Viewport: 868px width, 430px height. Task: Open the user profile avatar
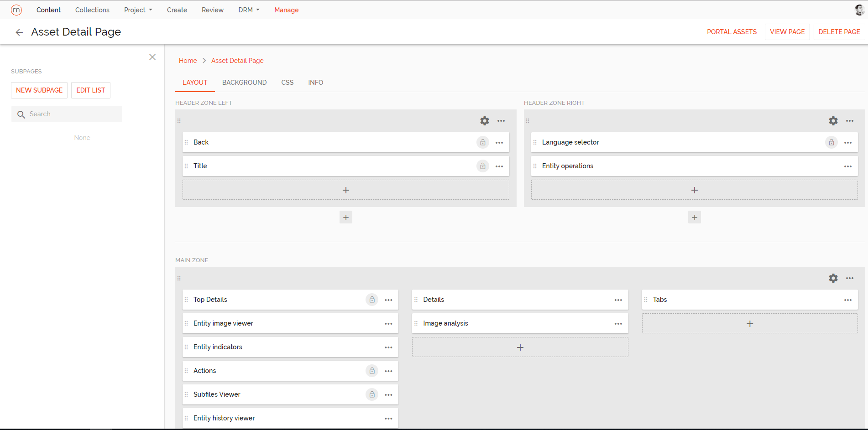point(859,10)
